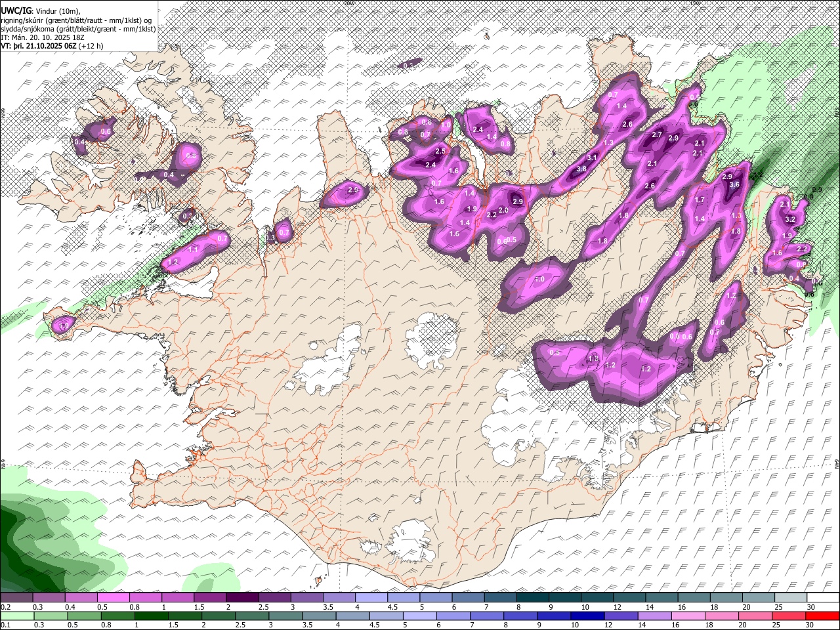Click the 2.7 precipitation value label
This screenshot has width=840, height=630.
657,135
